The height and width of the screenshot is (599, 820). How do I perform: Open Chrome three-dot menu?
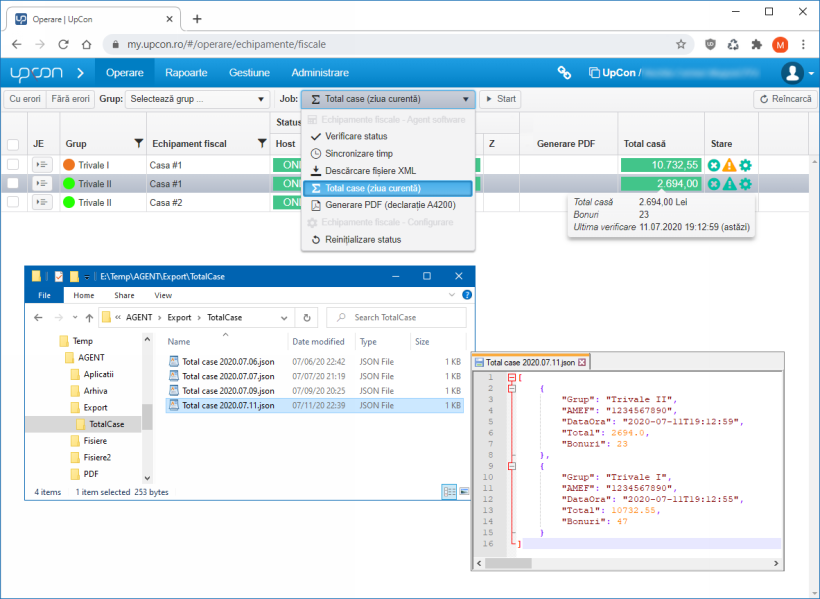pos(803,44)
